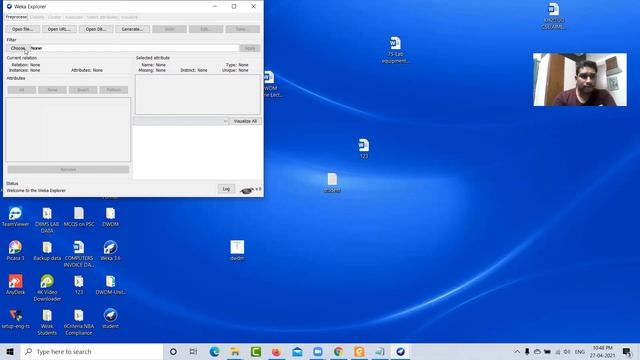Select the 75-Lab equipment Word document

point(395,50)
